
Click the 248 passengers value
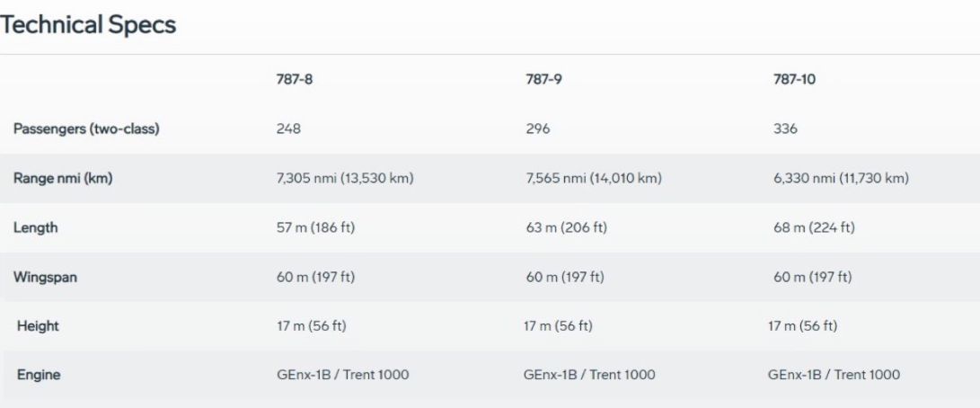pyautogui.click(x=288, y=129)
